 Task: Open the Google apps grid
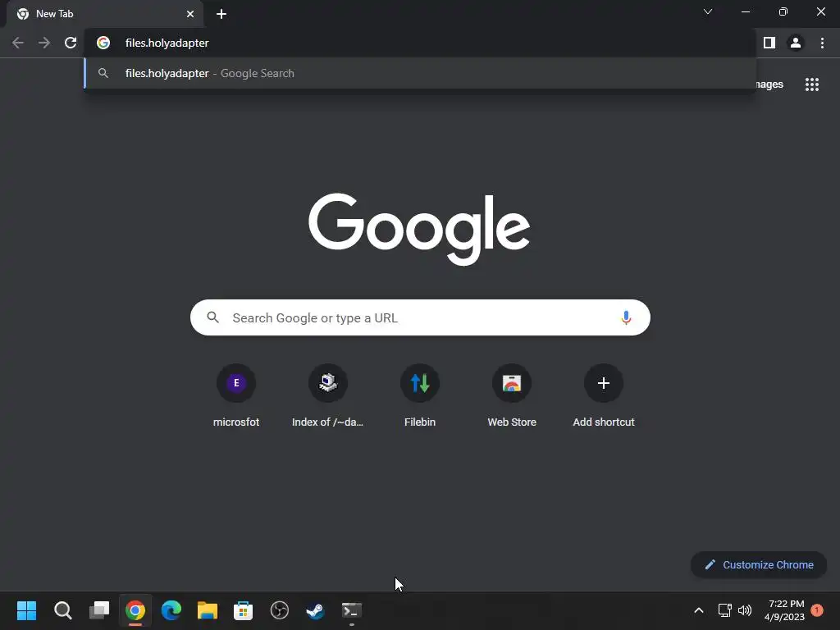[x=812, y=84]
